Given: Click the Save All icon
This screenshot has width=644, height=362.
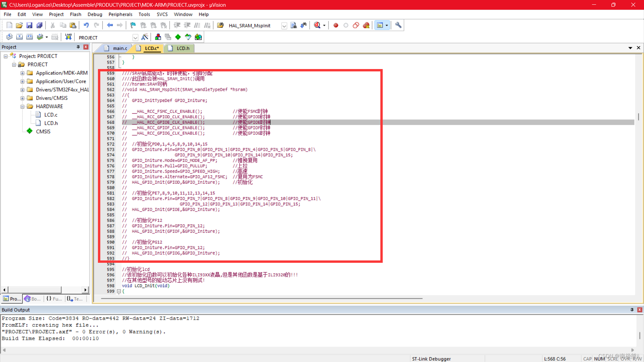Looking at the screenshot, I should click(40, 25).
